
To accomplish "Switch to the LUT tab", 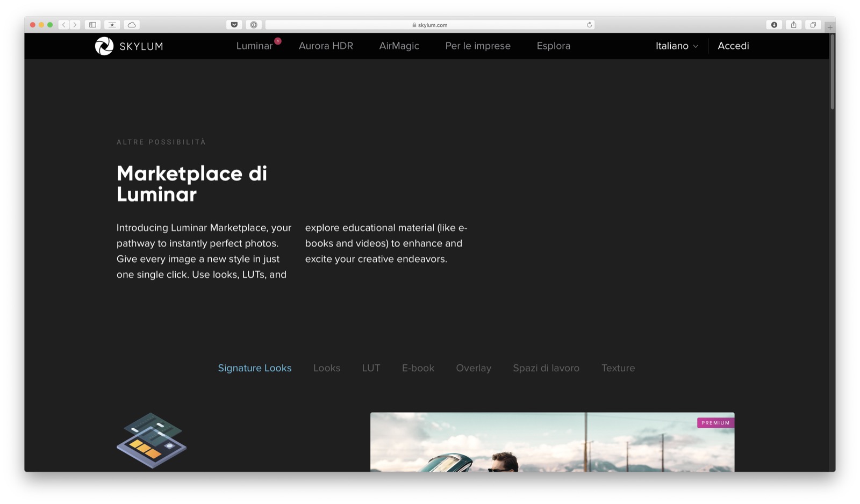I will 371,368.
